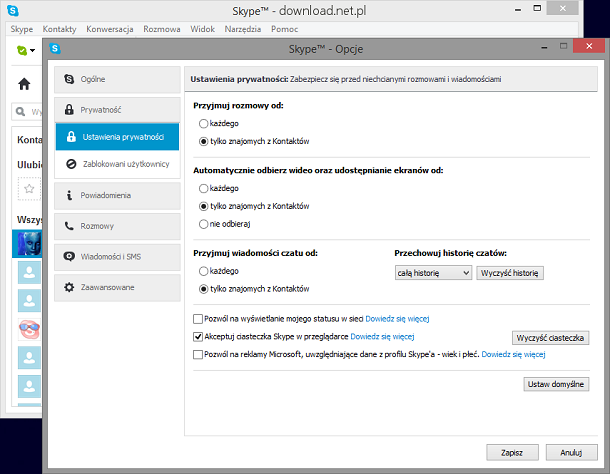Select Ustawienia prywatności in the sidebar
610x474 pixels.
coord(117,137)
